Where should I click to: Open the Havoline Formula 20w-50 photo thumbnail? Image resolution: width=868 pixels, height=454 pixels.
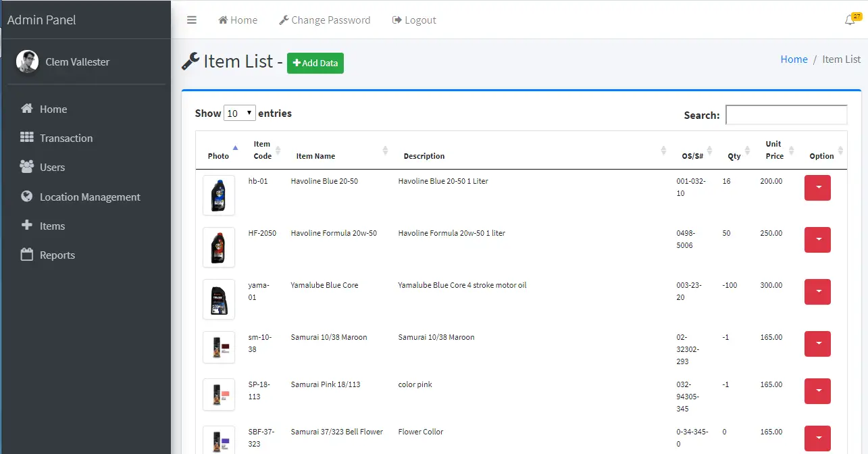click(219, 247)
